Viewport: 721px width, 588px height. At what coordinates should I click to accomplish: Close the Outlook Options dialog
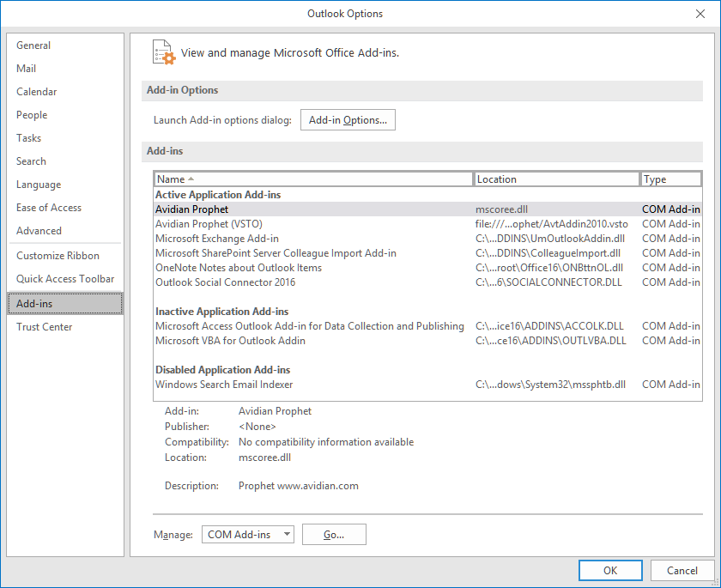(700, 14)
